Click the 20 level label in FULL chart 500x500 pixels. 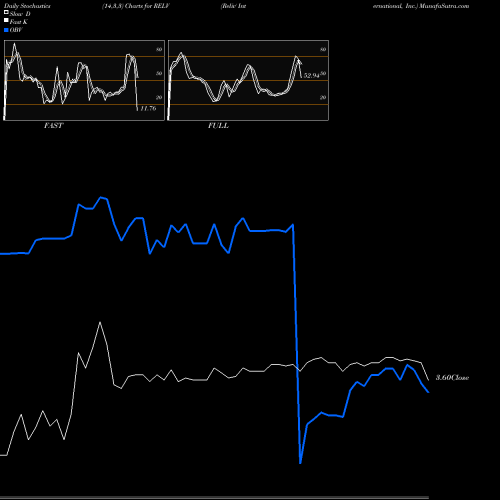[323, 98]
